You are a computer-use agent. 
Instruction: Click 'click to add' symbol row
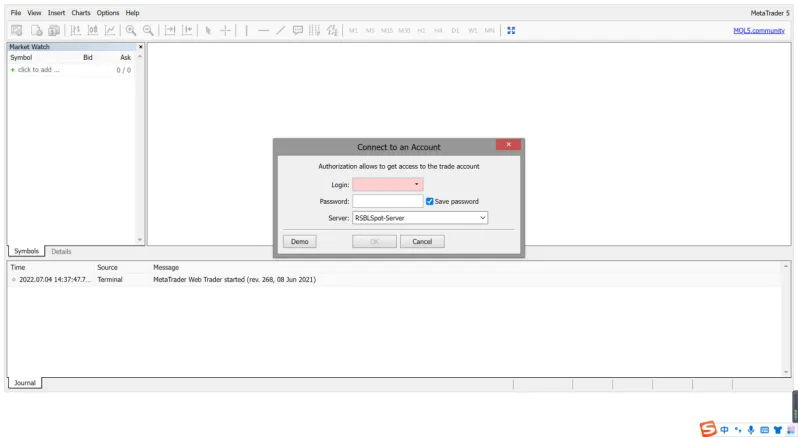point(71,70)
